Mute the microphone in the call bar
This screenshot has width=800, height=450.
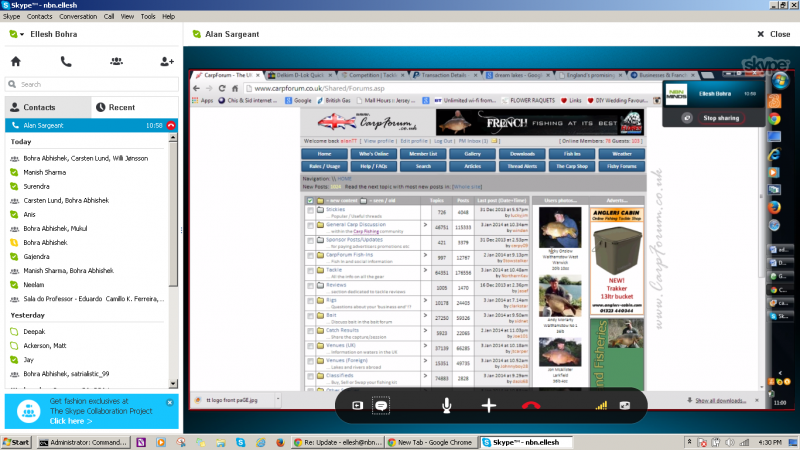point(446,406)
